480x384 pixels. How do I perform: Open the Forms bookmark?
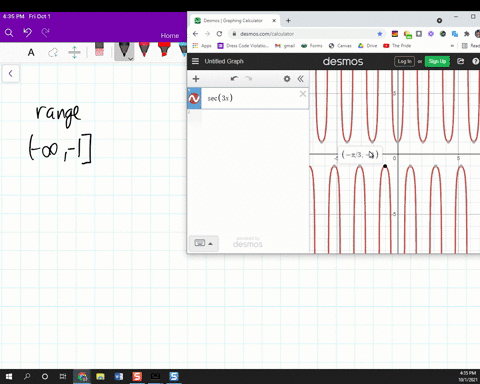pyautogui.click(x=312, y=46)
